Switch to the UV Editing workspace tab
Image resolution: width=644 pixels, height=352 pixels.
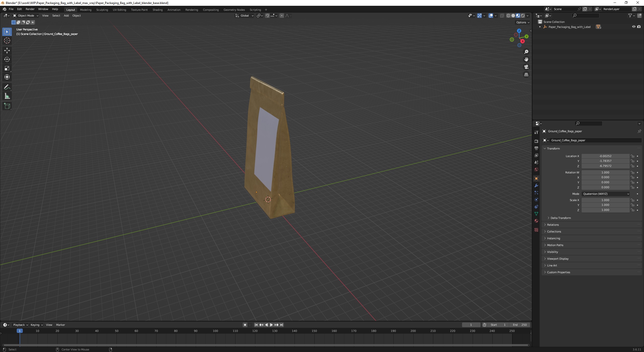(x=119, y=10)
